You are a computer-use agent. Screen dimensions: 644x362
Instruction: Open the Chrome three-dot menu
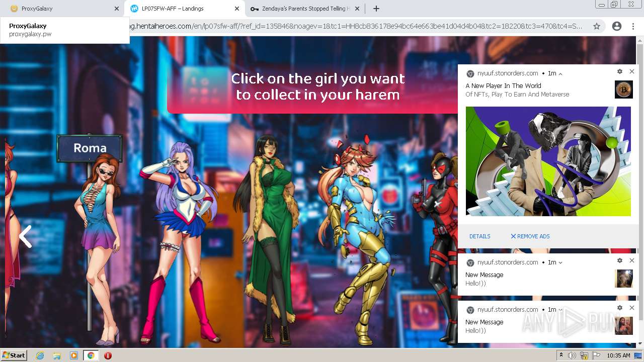pyautogui.click(x=633, y=26)
